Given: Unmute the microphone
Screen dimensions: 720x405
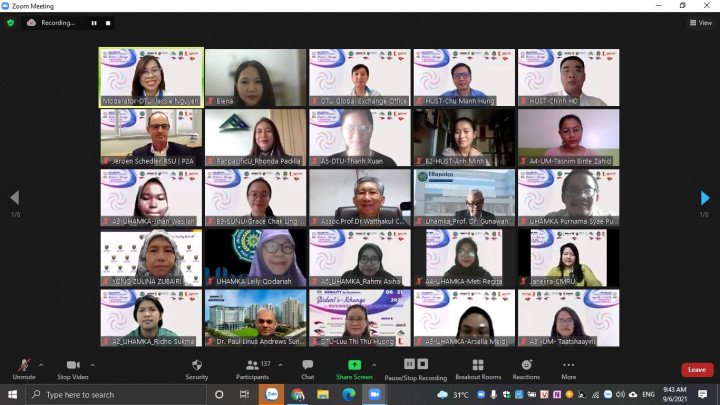Looking at the screenshot, I should (x=24, y=369).
